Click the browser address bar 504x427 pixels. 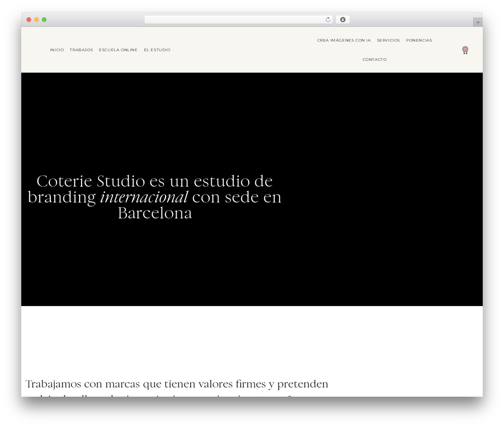pos(238,20)
